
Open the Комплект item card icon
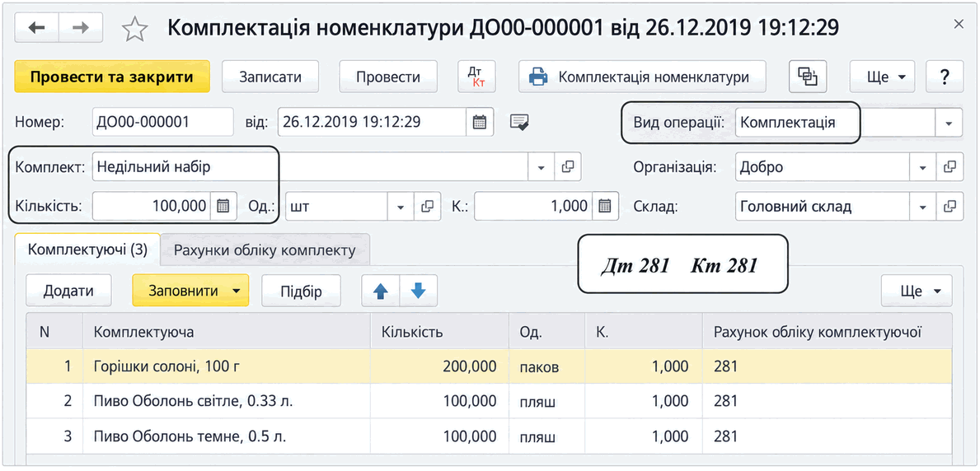tap(568, 167)
